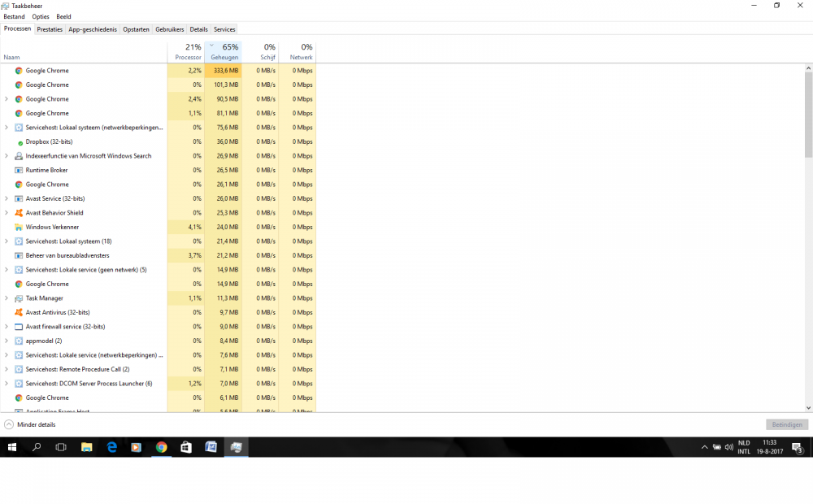
Task: Expand Servicehost: DCOM Server Process Launcher (6)
Action: point(7,384)
